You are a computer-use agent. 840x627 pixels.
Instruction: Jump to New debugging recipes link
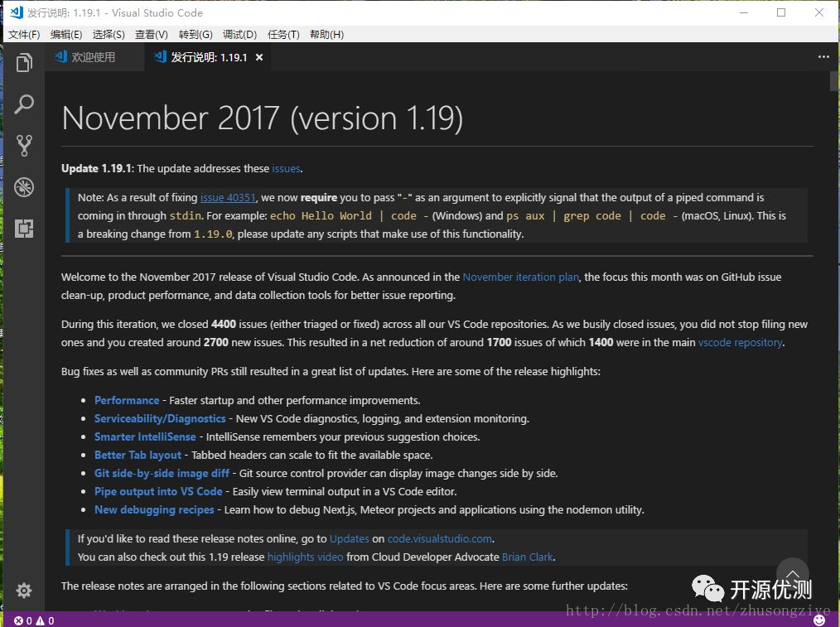(154, 509)
